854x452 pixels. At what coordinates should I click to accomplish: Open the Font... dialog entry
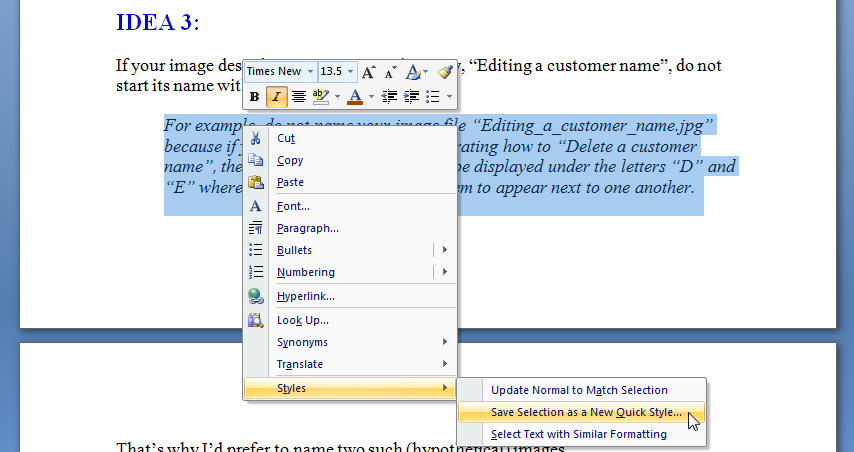coord(350,206)
